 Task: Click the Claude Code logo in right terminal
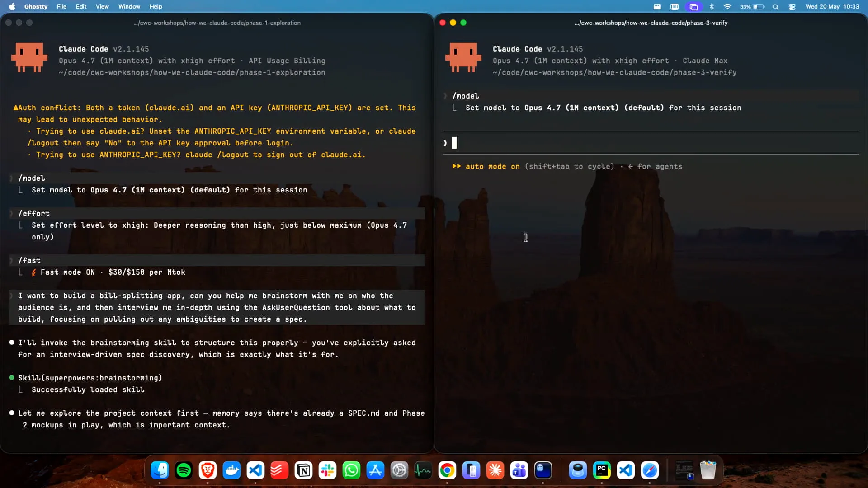pyautogui.click(x=463, y=57)
